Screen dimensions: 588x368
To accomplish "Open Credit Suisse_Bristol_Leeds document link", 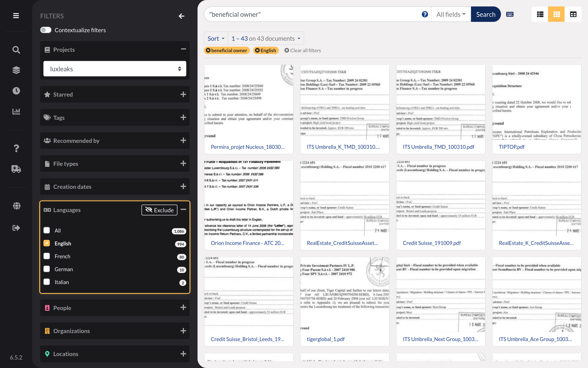I will (x=247, y=339).
